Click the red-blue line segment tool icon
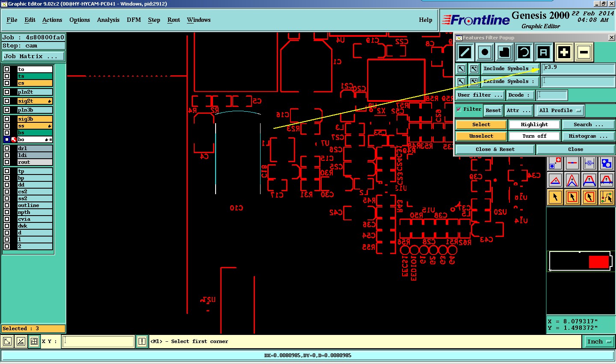This screenshot has width=616, height=364. [x=572, y=163]
